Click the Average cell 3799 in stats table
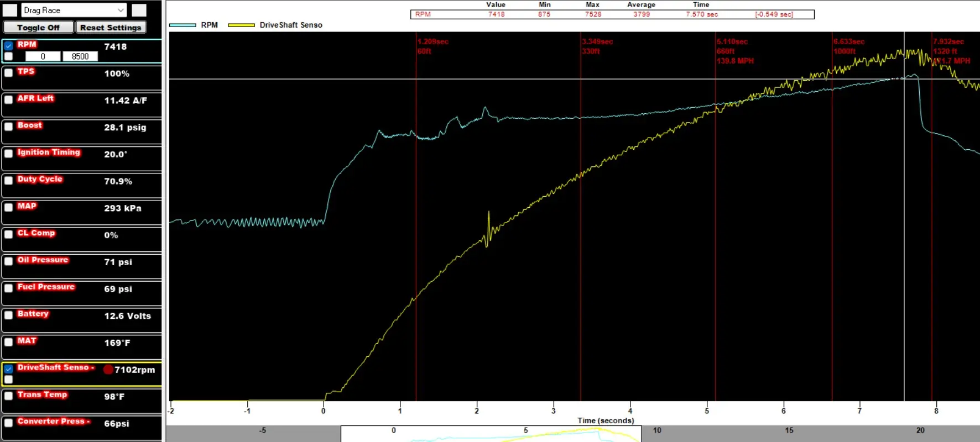 [642, 14]
